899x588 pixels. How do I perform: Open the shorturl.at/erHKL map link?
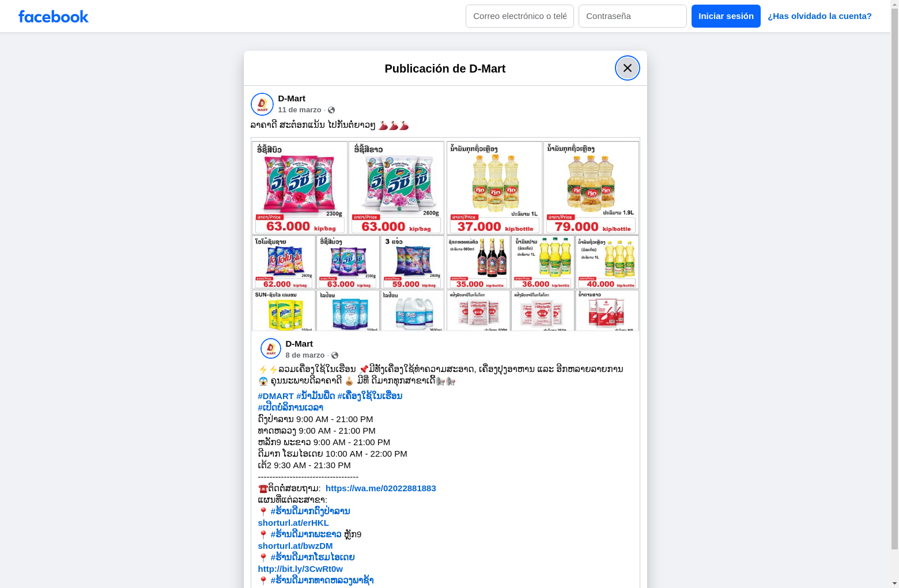[293, 523]
